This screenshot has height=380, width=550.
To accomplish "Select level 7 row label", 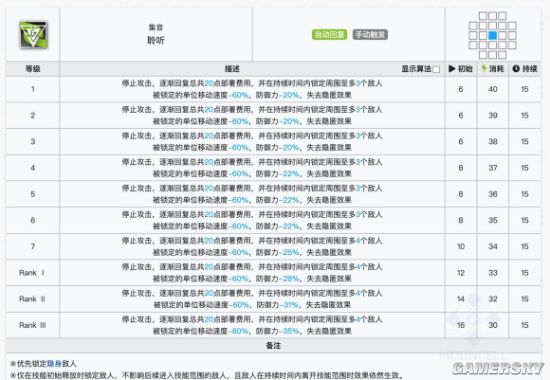I will click(x=33, y=246).
